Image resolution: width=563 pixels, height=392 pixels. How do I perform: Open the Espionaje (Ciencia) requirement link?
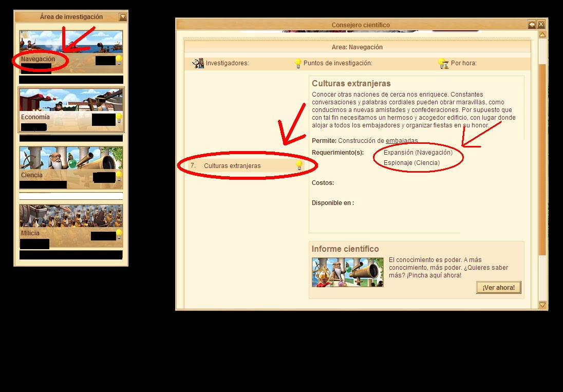pyautogui.click(x=411, y=163)
